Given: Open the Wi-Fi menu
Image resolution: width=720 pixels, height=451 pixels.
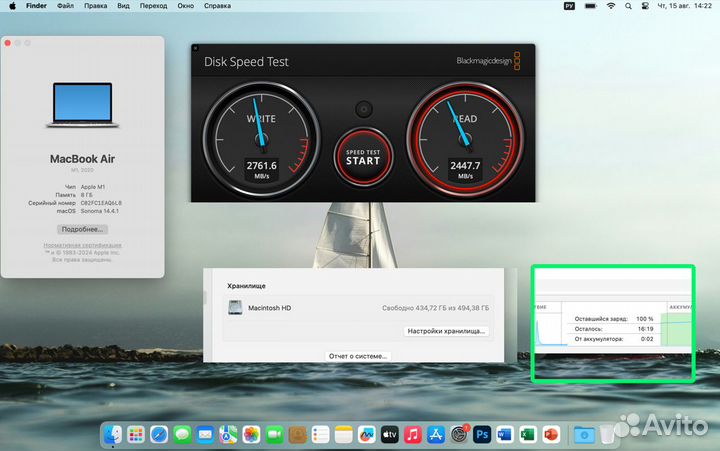Looking at the screenshot, I should point(611,6).
